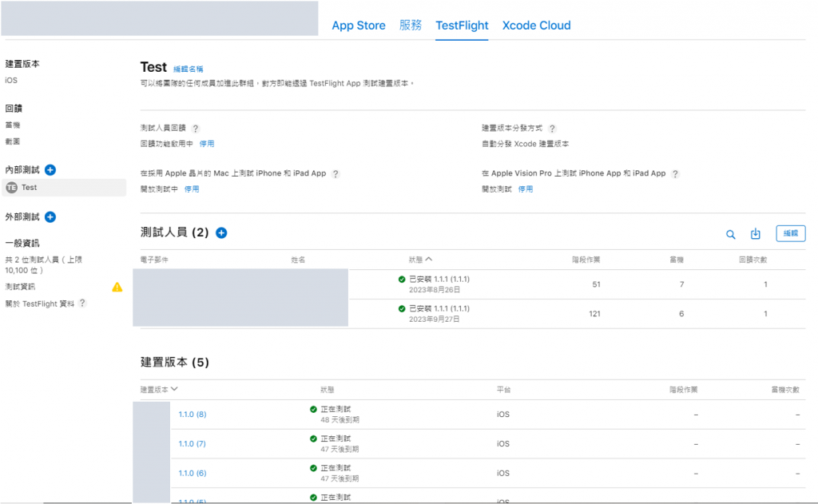Click 停用 next to 開放測試中
The height and width of the screenshot is (504, 818).
click(x=192, y=189)
